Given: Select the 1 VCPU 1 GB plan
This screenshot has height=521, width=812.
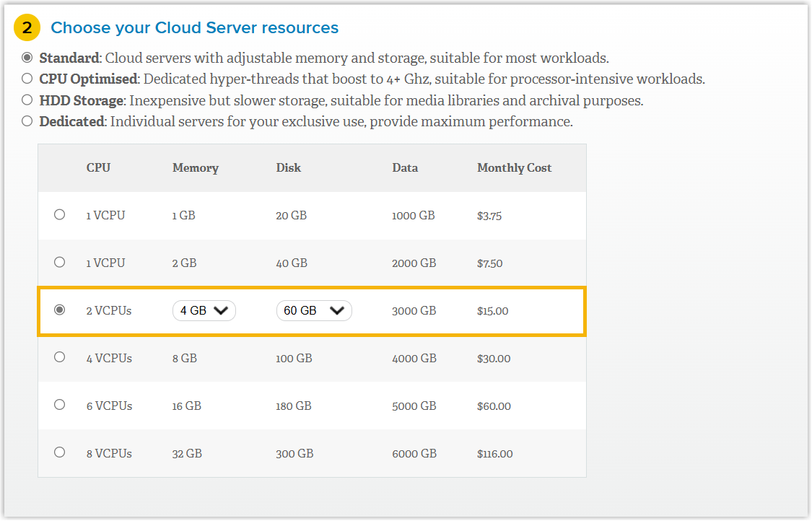Looking at the screenshot, I should (60, 214).
